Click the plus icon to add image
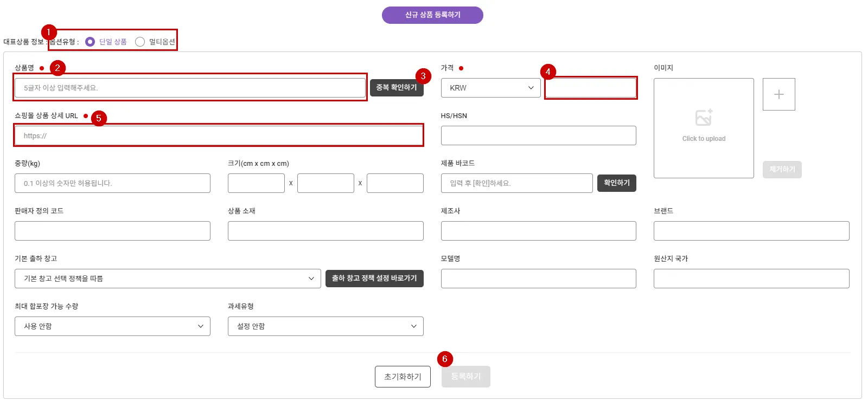 (x=778, y=94)
